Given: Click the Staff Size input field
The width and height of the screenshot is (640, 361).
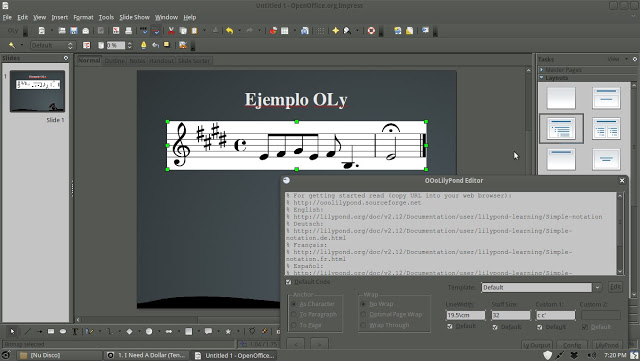Looking at the screenshot, I should click(511, 315).
